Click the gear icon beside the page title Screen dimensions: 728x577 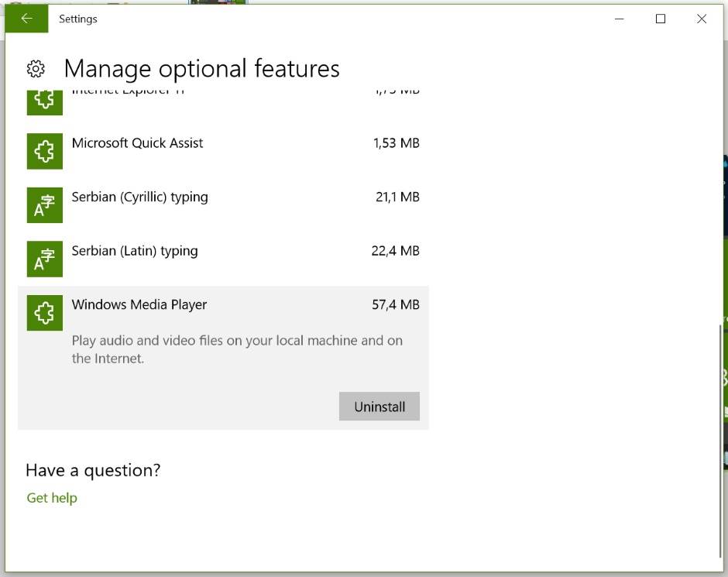(x=36, y=69)
